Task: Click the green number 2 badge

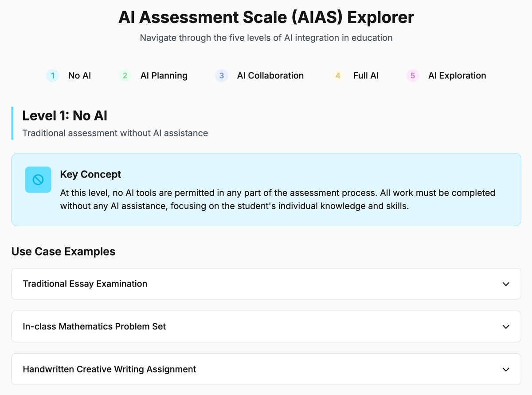Action: pyautogui.click(x=125, y=76)
